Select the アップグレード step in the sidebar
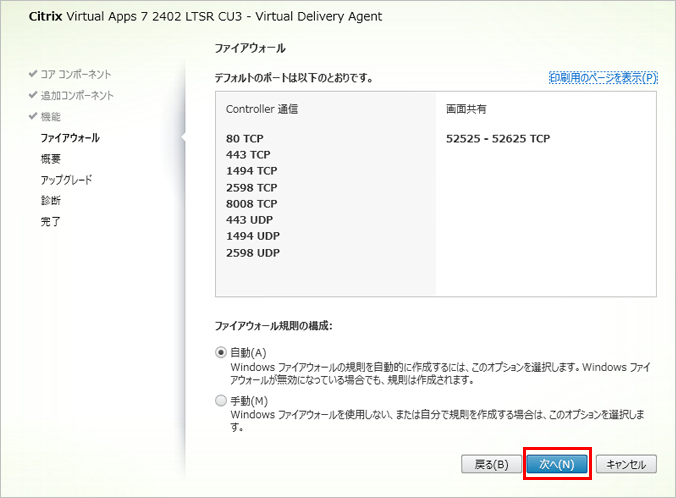Image resolution: width=676 pixels, height=498 pixels. tap(66, 179)
